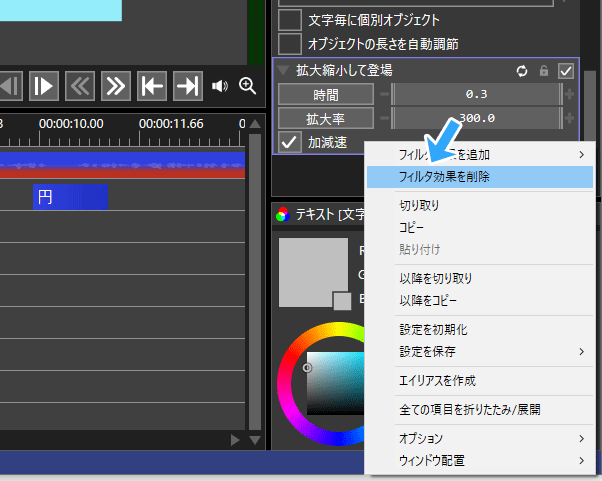Decrease 拡大率 with the minus button
This screenshot has width=602, height=481.
pyautogui.click(x=384, y=118)
